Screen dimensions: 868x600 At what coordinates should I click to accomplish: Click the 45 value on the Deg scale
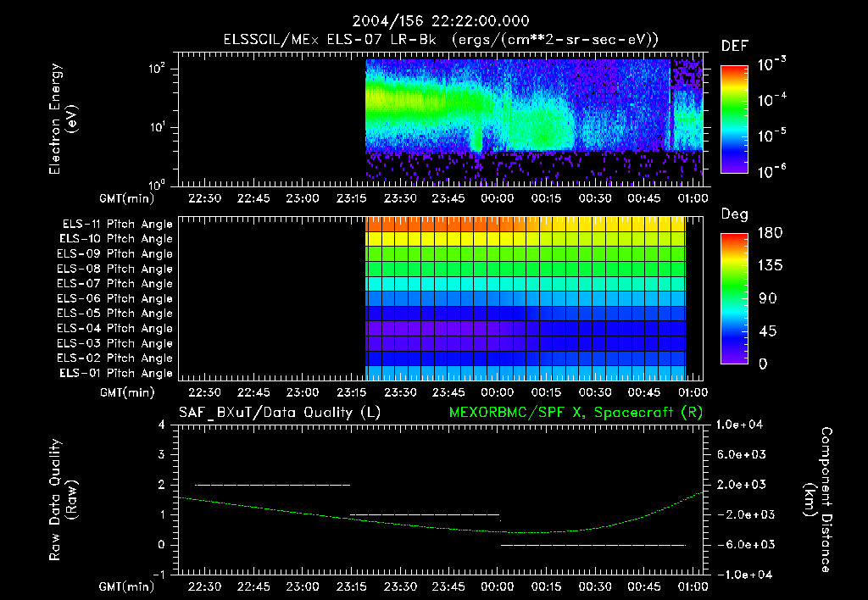pos(768,331)
